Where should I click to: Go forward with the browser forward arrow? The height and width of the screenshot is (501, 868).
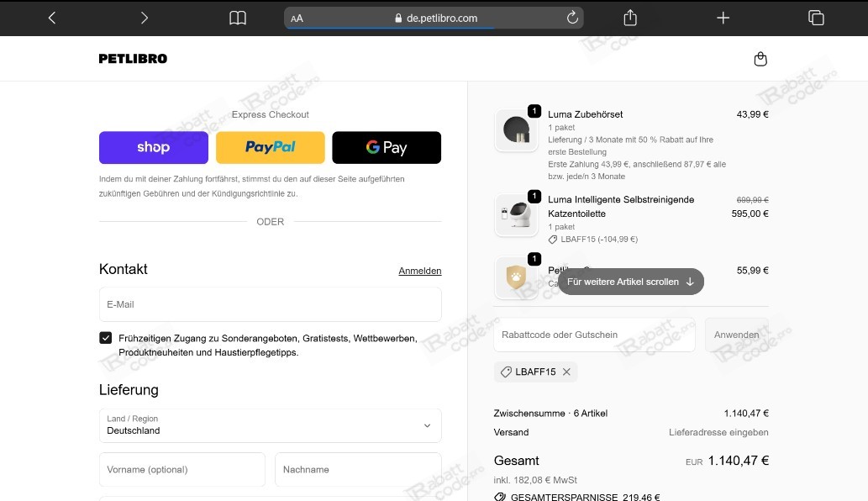[144, 18]
